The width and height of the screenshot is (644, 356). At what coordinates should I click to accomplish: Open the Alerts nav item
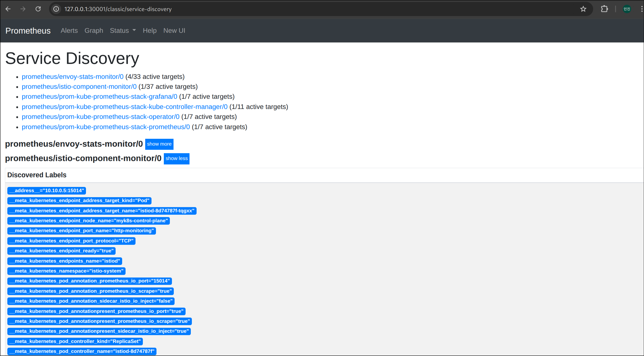(69, 31)
